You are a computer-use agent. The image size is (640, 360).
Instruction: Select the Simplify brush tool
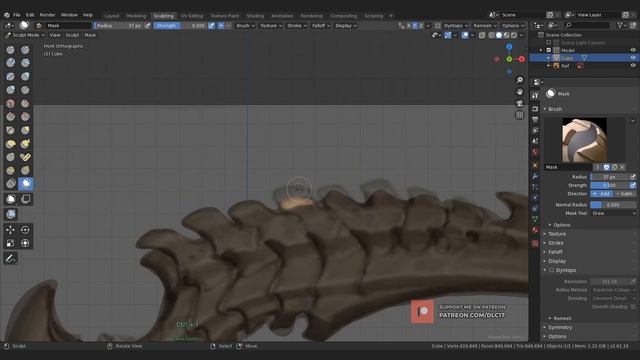(x=11, y=184)
